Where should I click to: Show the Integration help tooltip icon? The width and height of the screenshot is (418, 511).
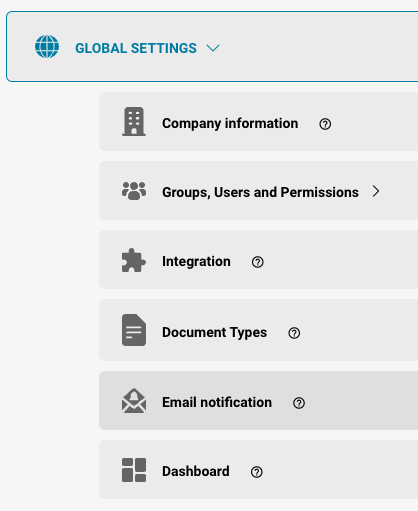pos(258,262)
